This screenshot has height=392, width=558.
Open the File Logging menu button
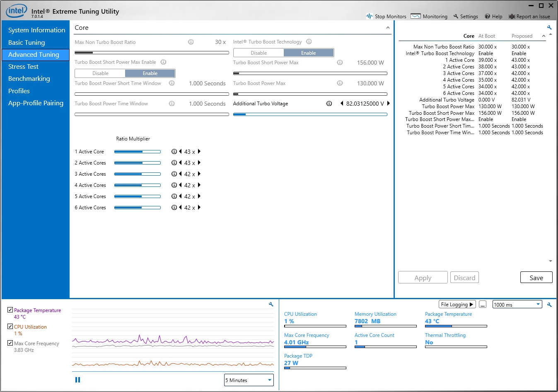click(457, 305)
